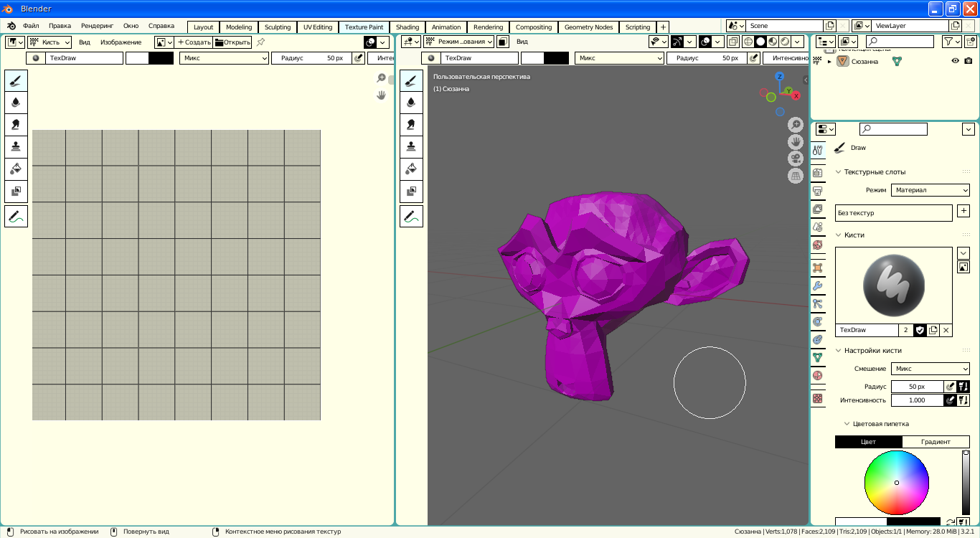Image resolution: width=980 pixels, height=538 pixels.
Task: Open the shading options dropdown arrow in viewport
Action: click(x=798, y=42)
